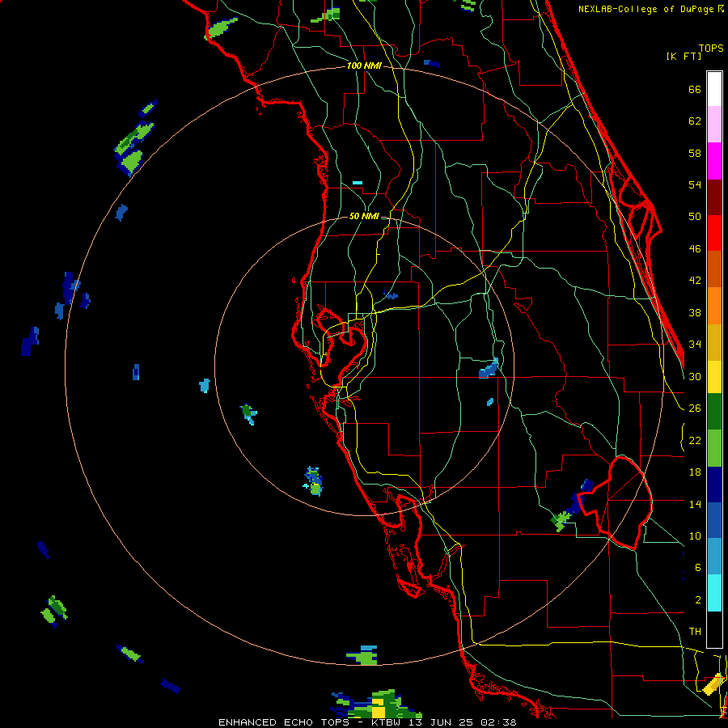The image size is (728, 728).
Task: Click the 6 legend value
Action: tap(697, 567)
